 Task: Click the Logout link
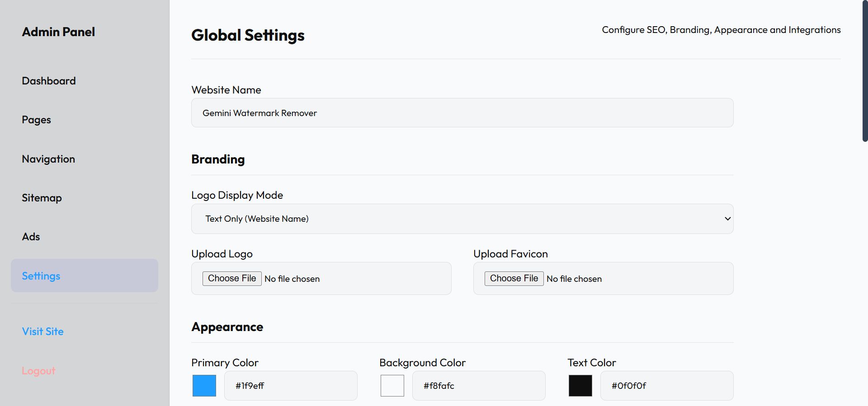click(38, 371)
